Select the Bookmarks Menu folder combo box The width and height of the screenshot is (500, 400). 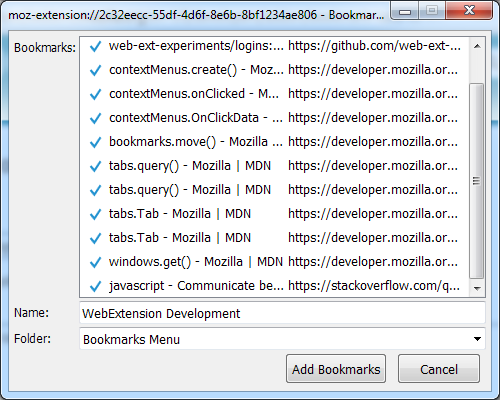point(282,339)
